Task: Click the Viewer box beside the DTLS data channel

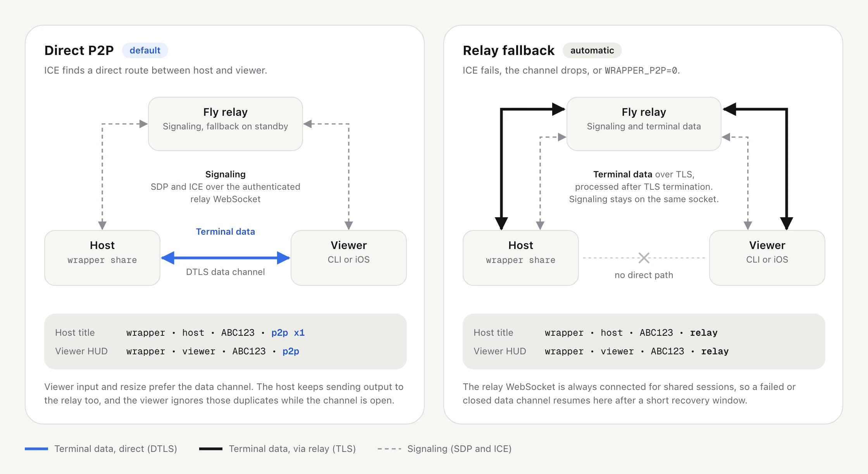Action: click(x=349, y=258)
